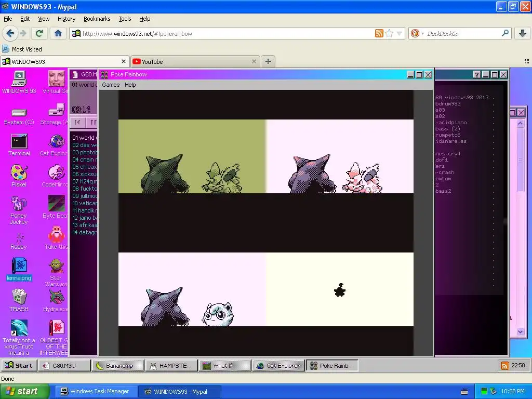This screenshot has height=399, width=532.
Task: Click the green-tinted Pokemon battle panel
Action: pyautogui.click(x=192, y=156)
